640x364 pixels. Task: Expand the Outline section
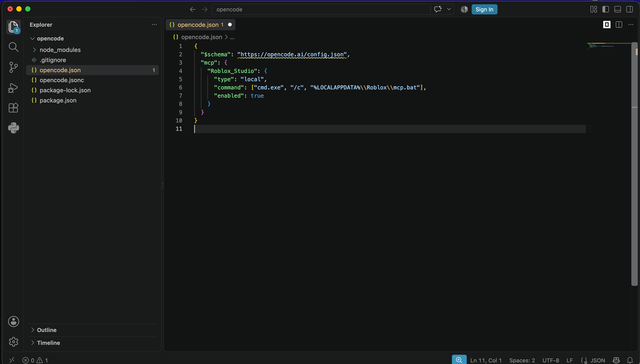46,330
